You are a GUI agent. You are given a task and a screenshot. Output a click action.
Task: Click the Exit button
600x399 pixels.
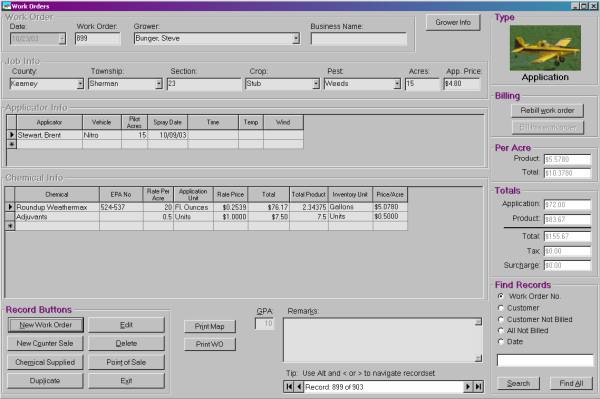click(x=126, y=381)
